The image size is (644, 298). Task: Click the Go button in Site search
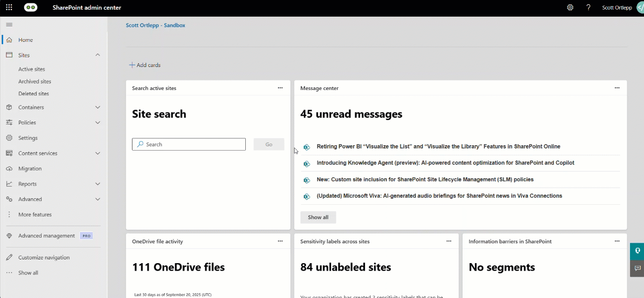pyautogui.click(x=269, y=144)
